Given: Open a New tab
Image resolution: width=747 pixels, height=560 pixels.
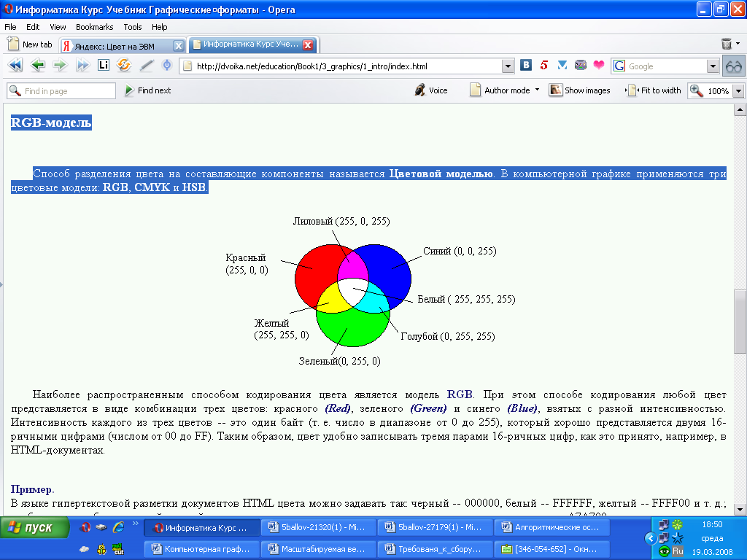Looking at the screenshot, I should click(30, 44).
